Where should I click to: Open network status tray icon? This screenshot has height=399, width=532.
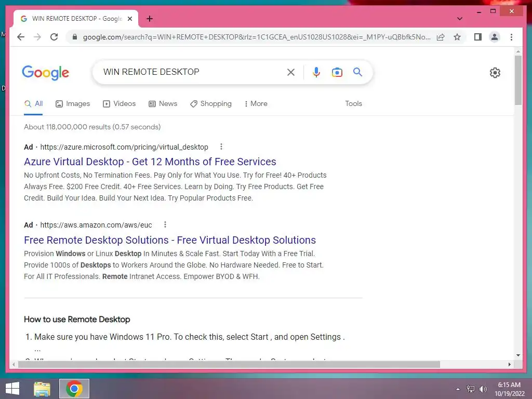470,389
